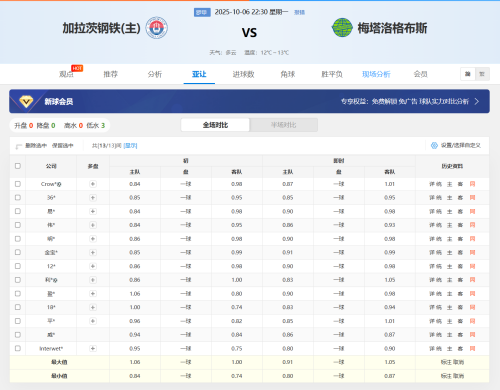Image resolution: width=500 pixels, height=390 pixels.
Task: Expand multi-odds plus for Interwet* row
Action: click(93, 349)
